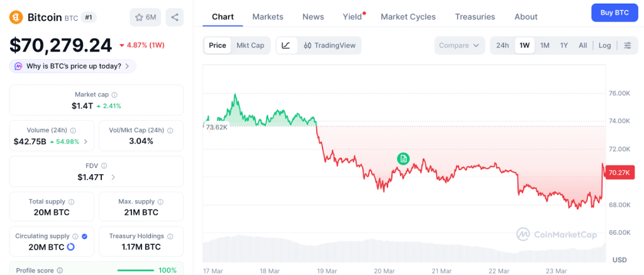
Task: Click the share icon near Bitcoin title
Action: point(174,17)
